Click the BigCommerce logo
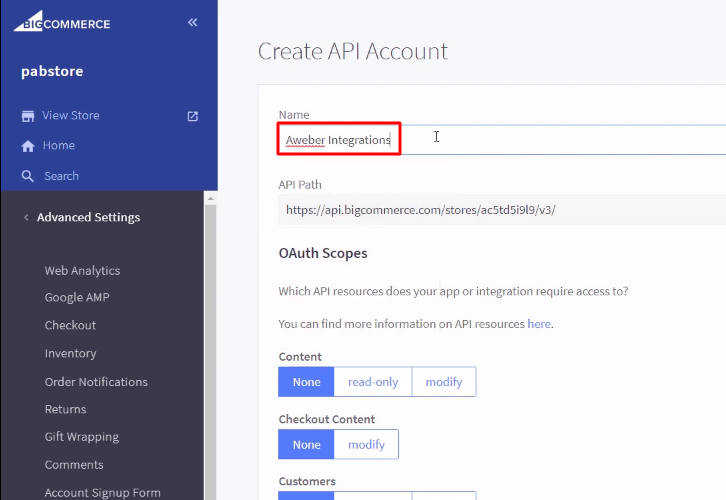The width and height of the screenshot is (726, 500). coord(62,21)
